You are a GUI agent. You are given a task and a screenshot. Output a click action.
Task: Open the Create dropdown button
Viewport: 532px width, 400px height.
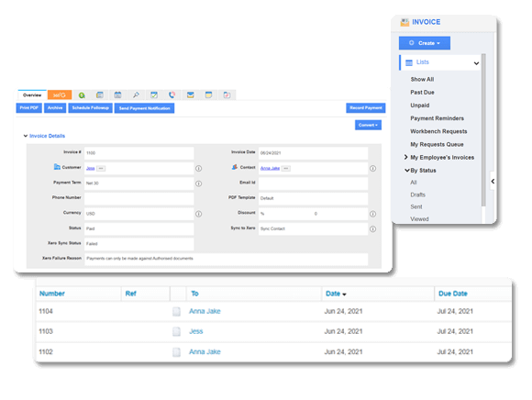(x=425, y=43)
